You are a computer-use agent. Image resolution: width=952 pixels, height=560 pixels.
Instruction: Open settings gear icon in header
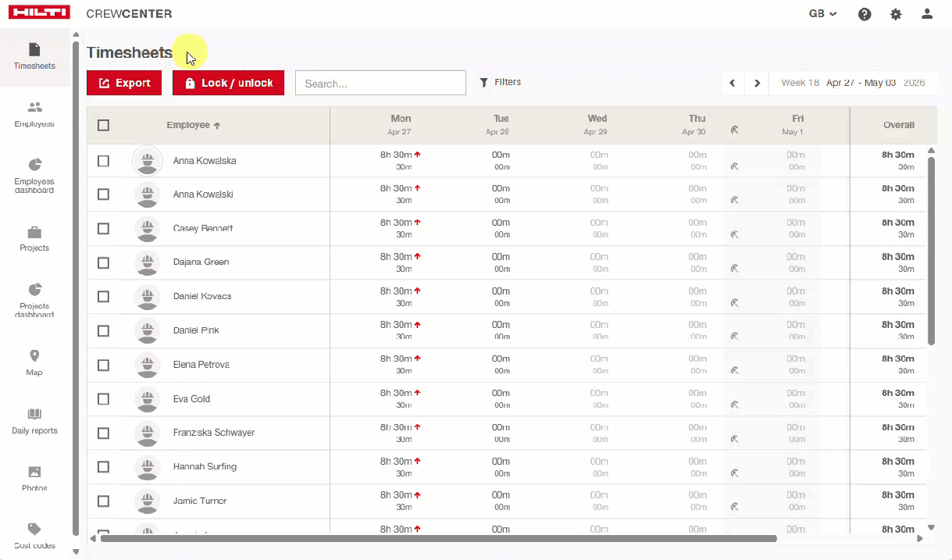click(896, 14)
